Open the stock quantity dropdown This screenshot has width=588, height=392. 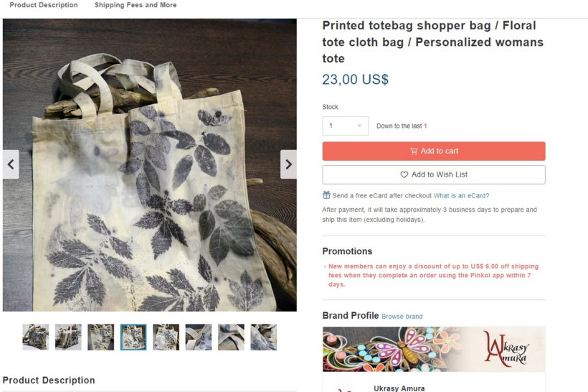(x=345, y=126)
